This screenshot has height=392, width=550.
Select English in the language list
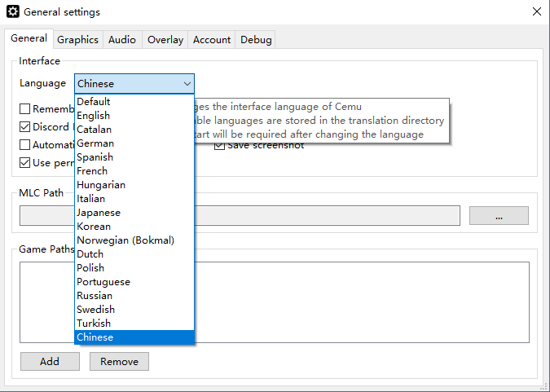tap(134, 116)
